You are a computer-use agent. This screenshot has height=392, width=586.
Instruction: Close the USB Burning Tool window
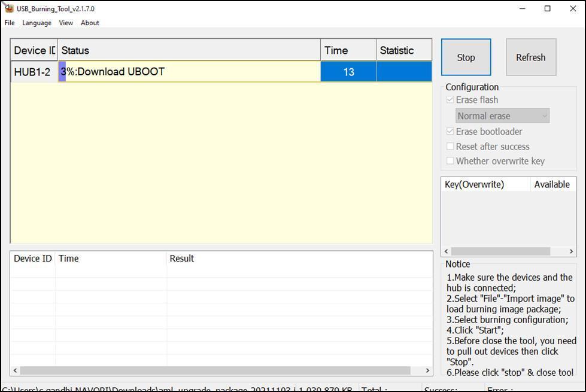pyautogui.click(x=573, y=8)
